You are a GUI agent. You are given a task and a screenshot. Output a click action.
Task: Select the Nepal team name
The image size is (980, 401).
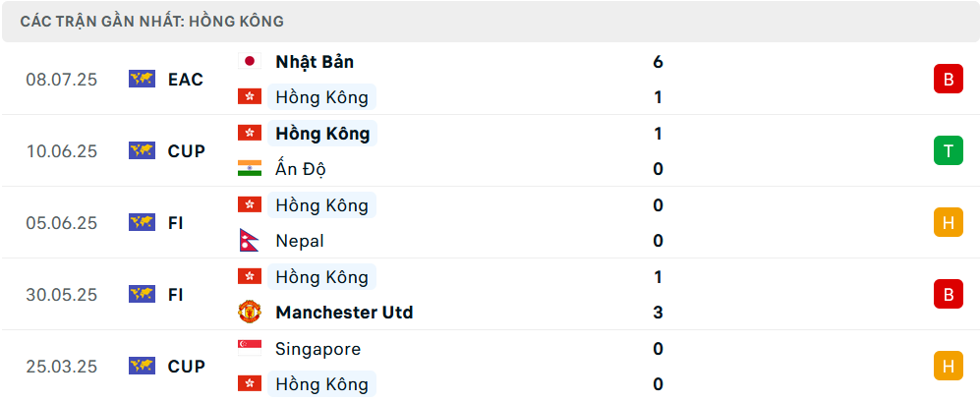tap(300, 241)
